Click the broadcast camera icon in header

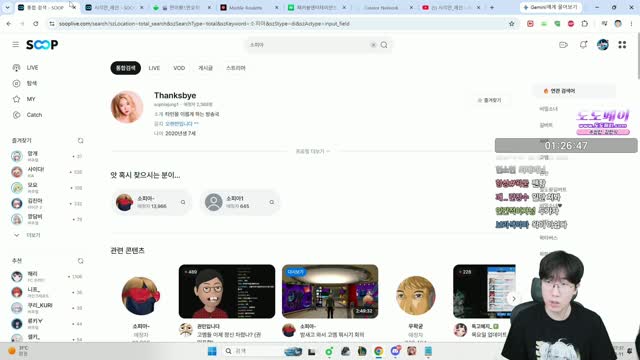pyautogui.click(x=564, y=44)
